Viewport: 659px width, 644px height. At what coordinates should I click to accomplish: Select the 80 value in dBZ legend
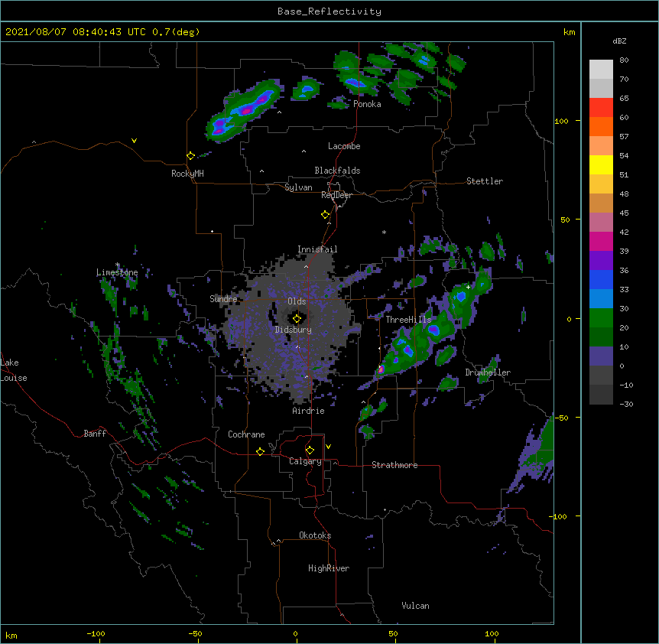tap(624, 60)
